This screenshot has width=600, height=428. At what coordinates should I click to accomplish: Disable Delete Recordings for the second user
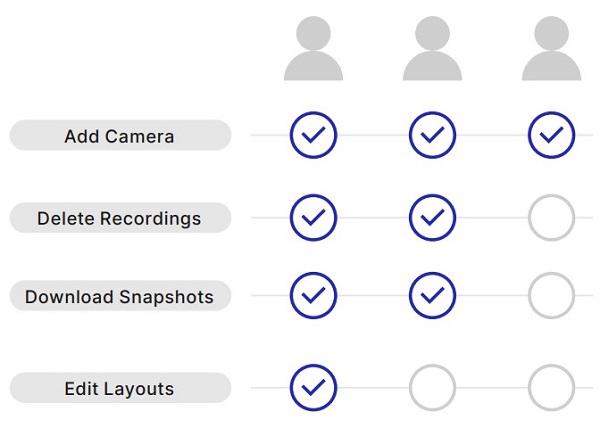(432, 218)
